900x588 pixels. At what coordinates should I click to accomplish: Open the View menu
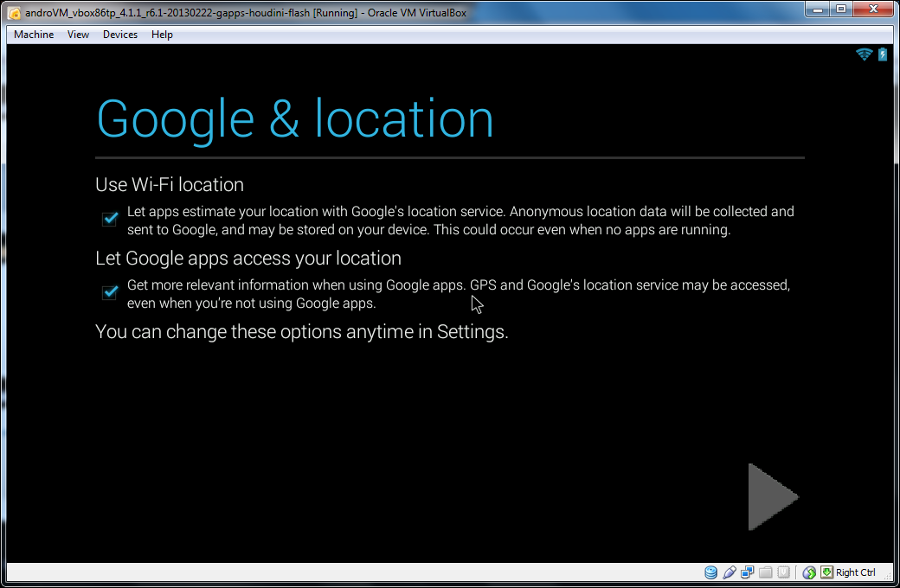click(x=78, y=35)
